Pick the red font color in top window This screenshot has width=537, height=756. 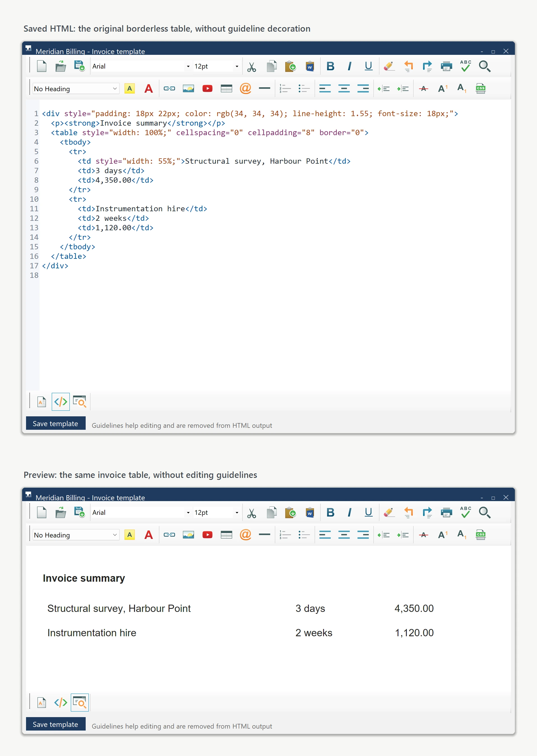[x=149, y=88]
